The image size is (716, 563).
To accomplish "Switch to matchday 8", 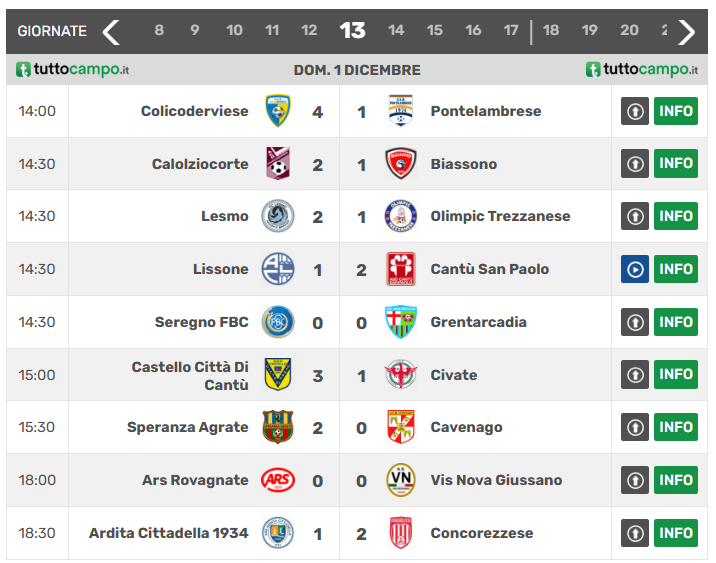I will (159, 31).
